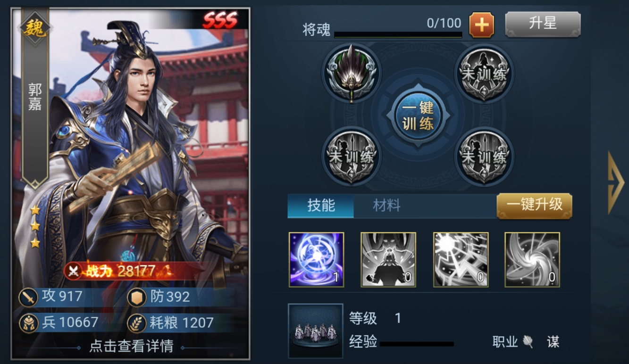Select the untrained slot below the fan
Screen dimensions: 629x364
[x=351, y=156]
